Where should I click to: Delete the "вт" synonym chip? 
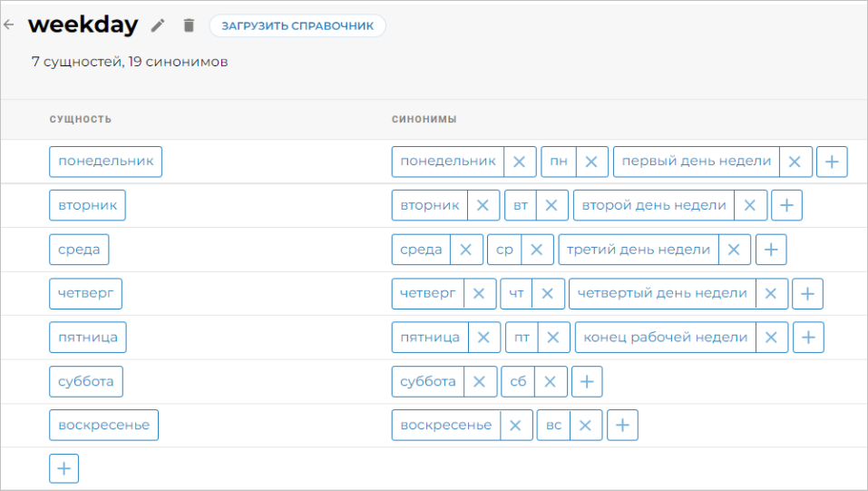551,205
